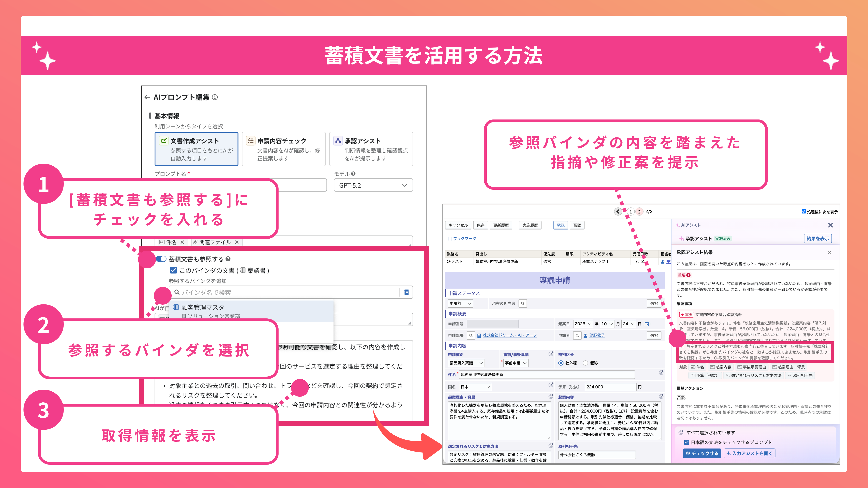Click 事後承認理由 target tag in AI results
Viewport: 868px width, 488px height.
coord(751,367)
